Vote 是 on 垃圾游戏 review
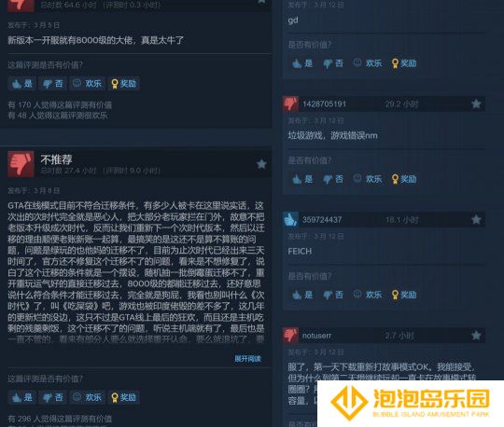 click(x=302, y=179)
